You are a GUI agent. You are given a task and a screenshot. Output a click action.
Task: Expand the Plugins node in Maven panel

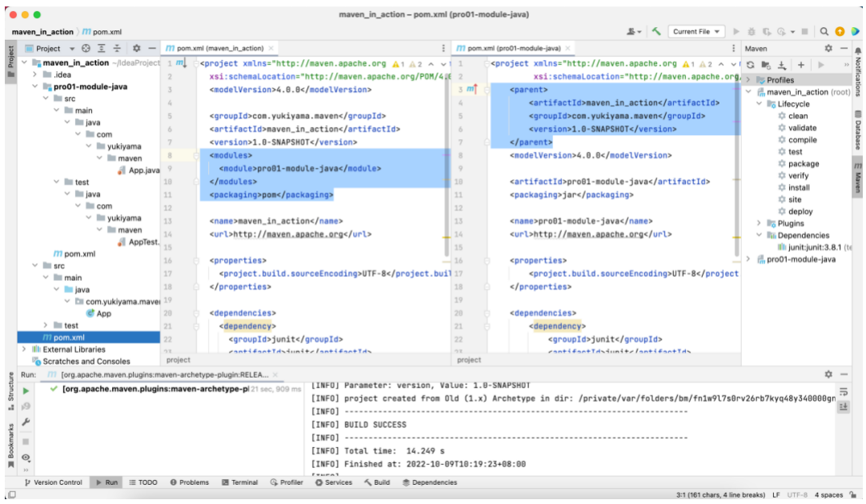[760, 223]
